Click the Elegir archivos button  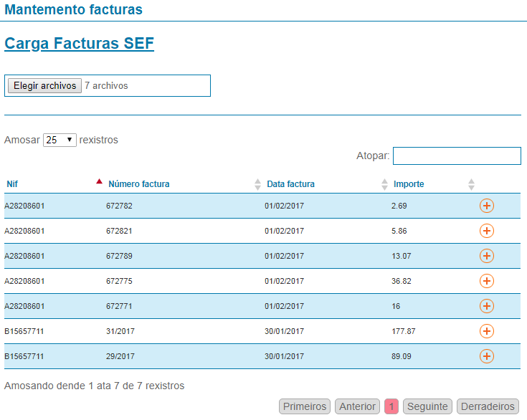[44, 85]
